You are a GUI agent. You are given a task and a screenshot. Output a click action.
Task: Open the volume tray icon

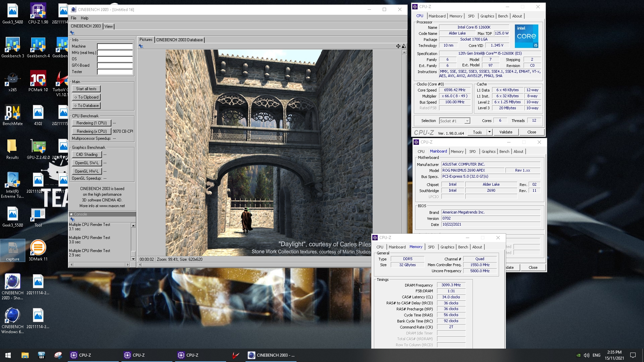point(587,355)
